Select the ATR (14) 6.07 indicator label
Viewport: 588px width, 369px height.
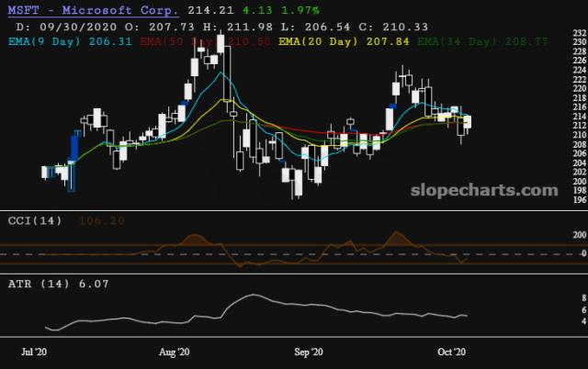point(59,284)
